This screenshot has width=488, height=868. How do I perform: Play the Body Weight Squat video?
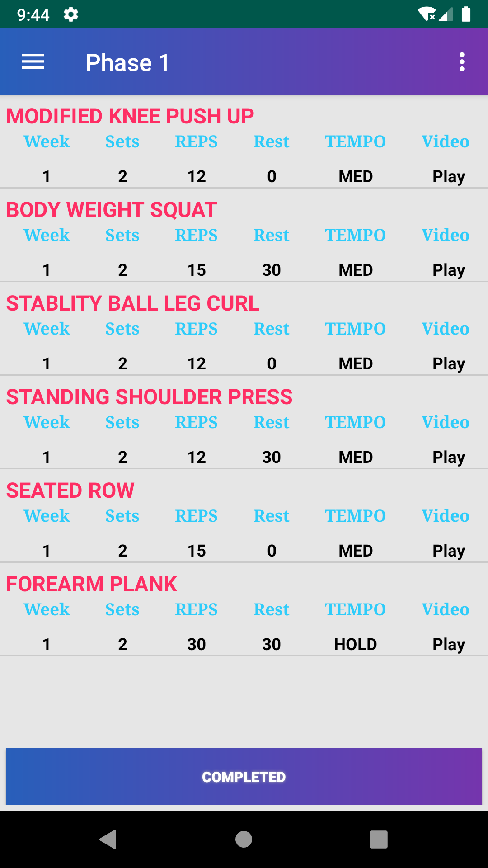coord(449,270)
